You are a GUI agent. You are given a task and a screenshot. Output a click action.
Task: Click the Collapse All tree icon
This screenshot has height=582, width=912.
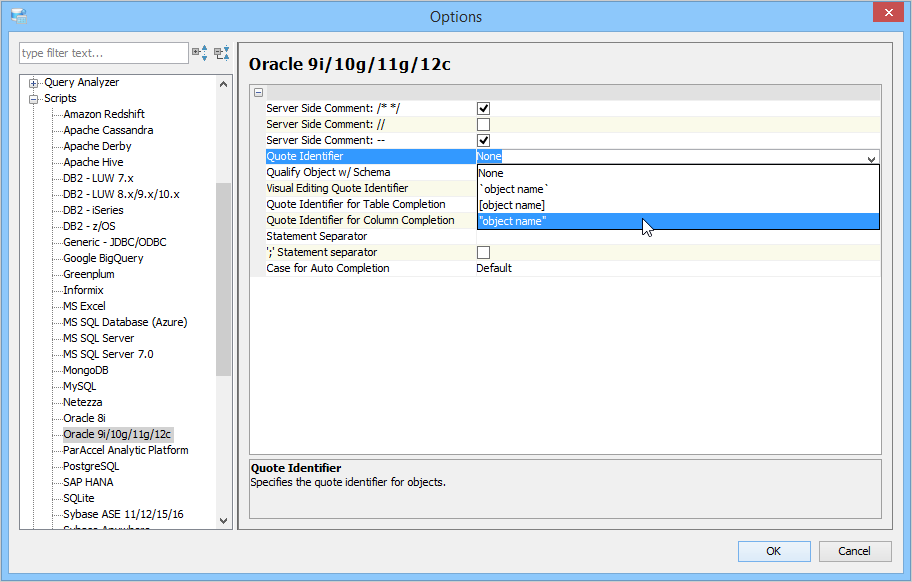(x=222, y=53)
